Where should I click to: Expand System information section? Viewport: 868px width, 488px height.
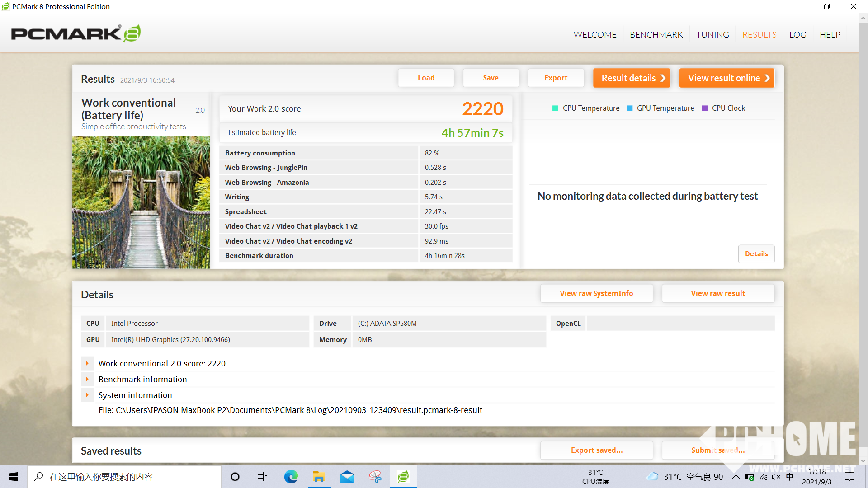coord(87,395)
